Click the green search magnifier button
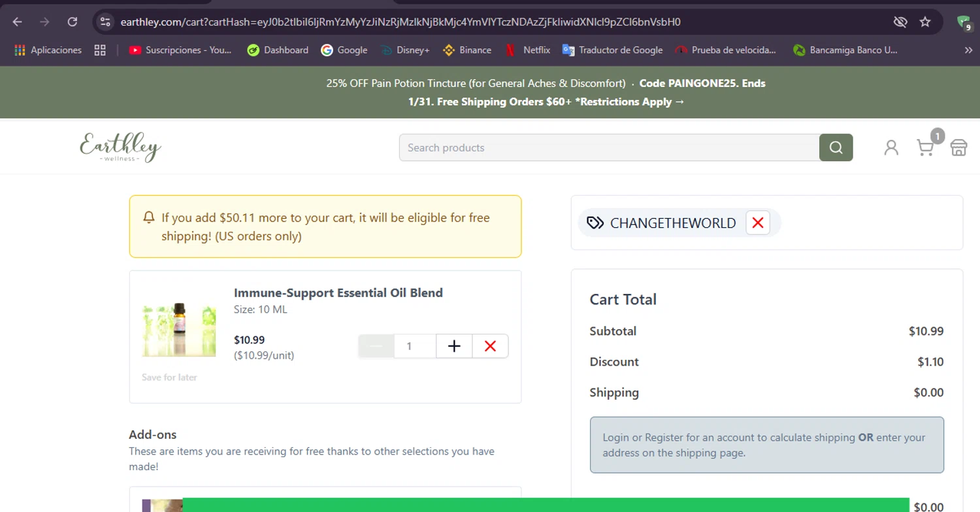The width and height of the screenshot is (980, 512). point(836,148)
